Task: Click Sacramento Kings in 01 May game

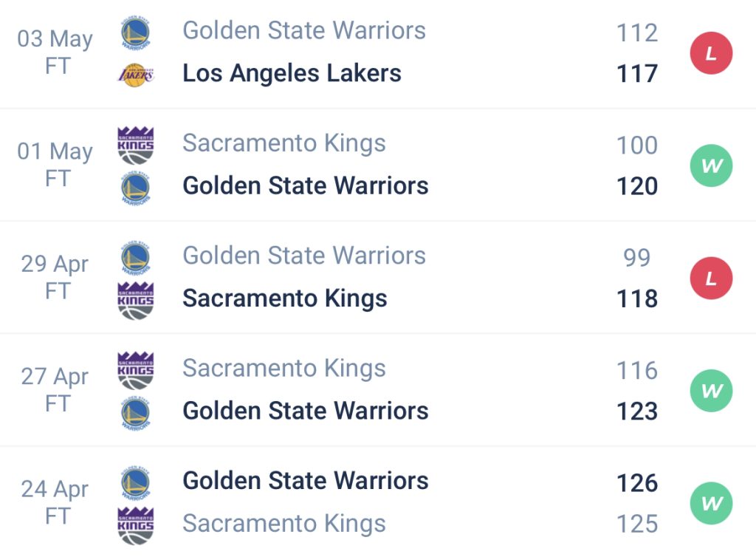Action: pos(284,143)
